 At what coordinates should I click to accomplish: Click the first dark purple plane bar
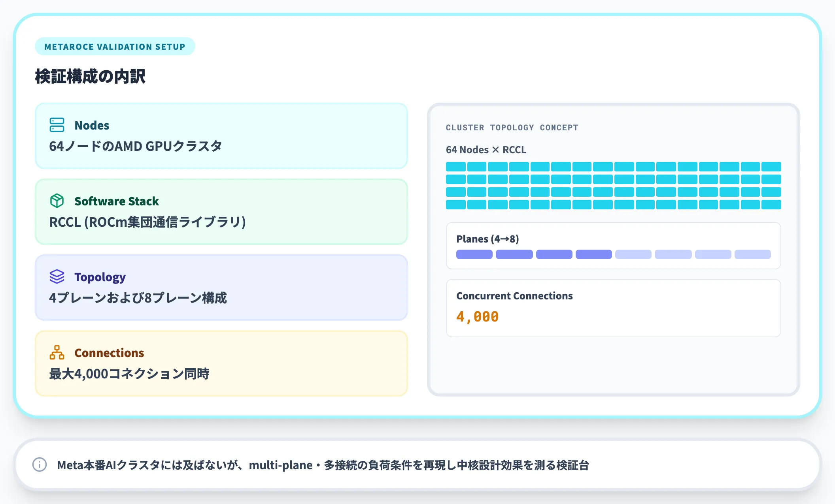474,254
